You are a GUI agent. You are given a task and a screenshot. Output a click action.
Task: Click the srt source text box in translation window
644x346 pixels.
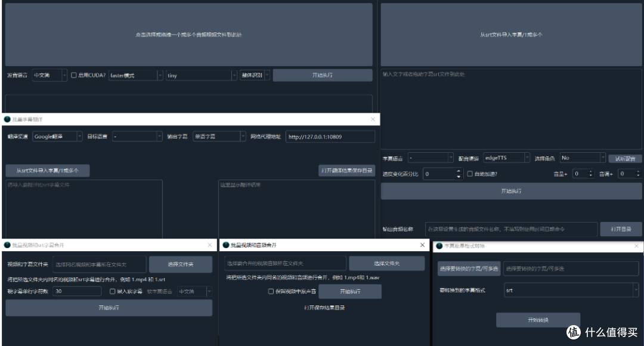coord(84,209)
